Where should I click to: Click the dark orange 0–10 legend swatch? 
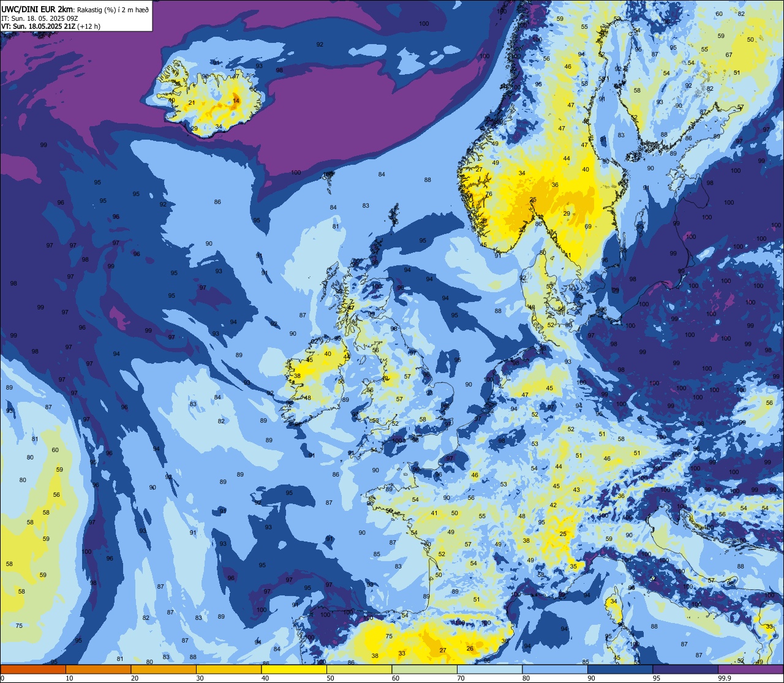(33, 669)
